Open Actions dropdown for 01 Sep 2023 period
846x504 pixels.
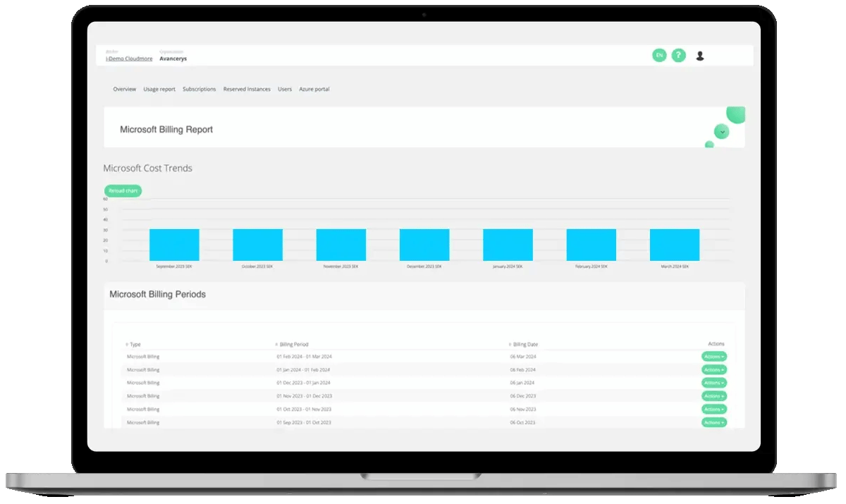coord(713,422)
